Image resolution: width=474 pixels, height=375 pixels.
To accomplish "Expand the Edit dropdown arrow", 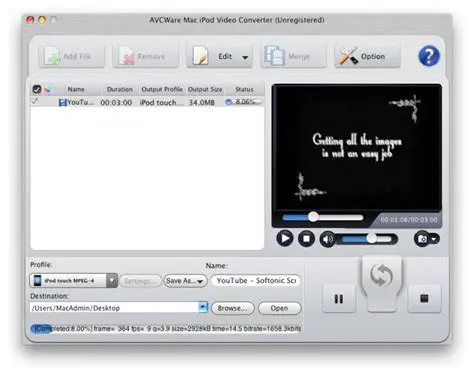I will coord(245,57).
